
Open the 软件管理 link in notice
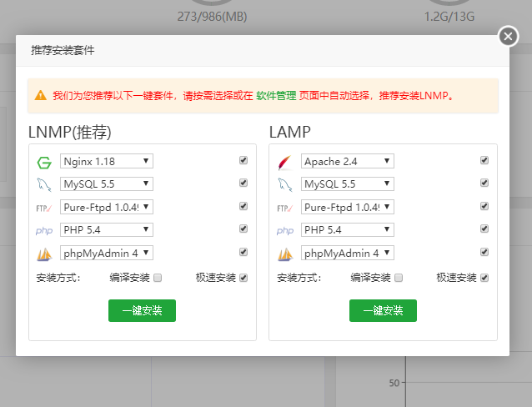pyautogui.click(x=276, y=96)
